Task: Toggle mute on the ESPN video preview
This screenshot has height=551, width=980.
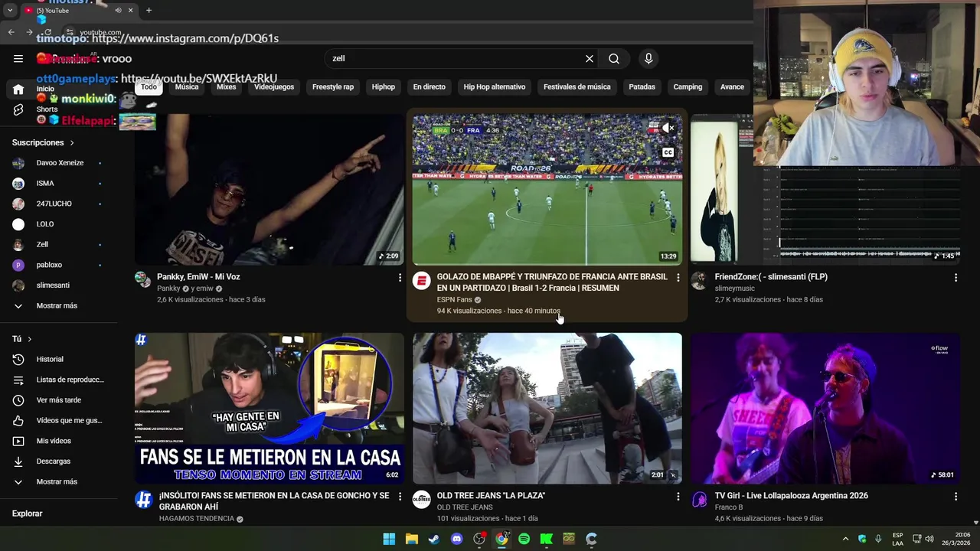Action: 668,128
